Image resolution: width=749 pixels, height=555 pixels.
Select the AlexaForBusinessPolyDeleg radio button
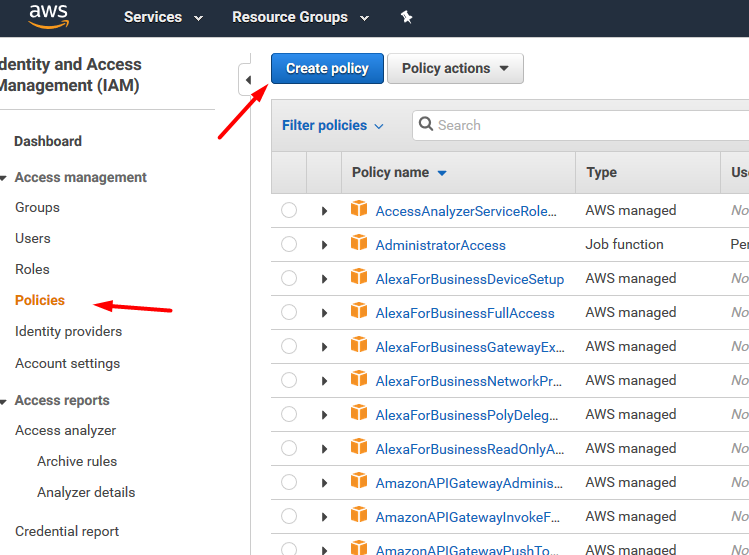click(x=289, y=414)
